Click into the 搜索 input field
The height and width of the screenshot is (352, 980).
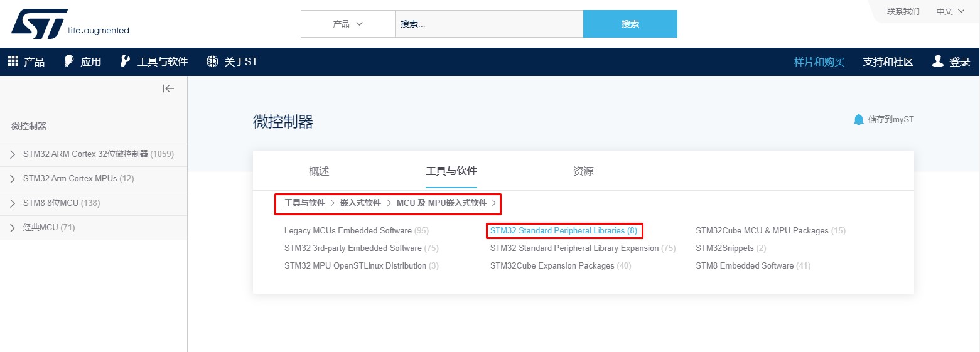489,24
